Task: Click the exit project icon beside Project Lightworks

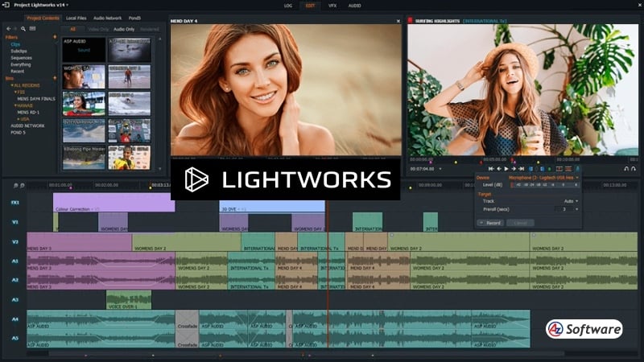Action: (x=6, y=6)
